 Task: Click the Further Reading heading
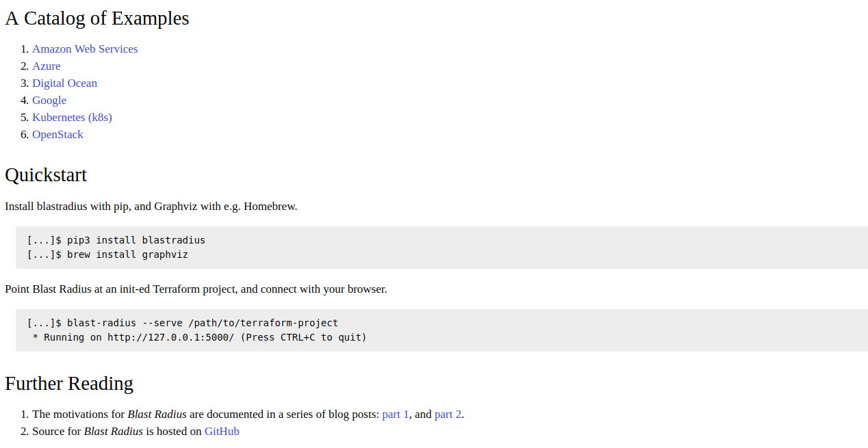click(x=69, y=384)
